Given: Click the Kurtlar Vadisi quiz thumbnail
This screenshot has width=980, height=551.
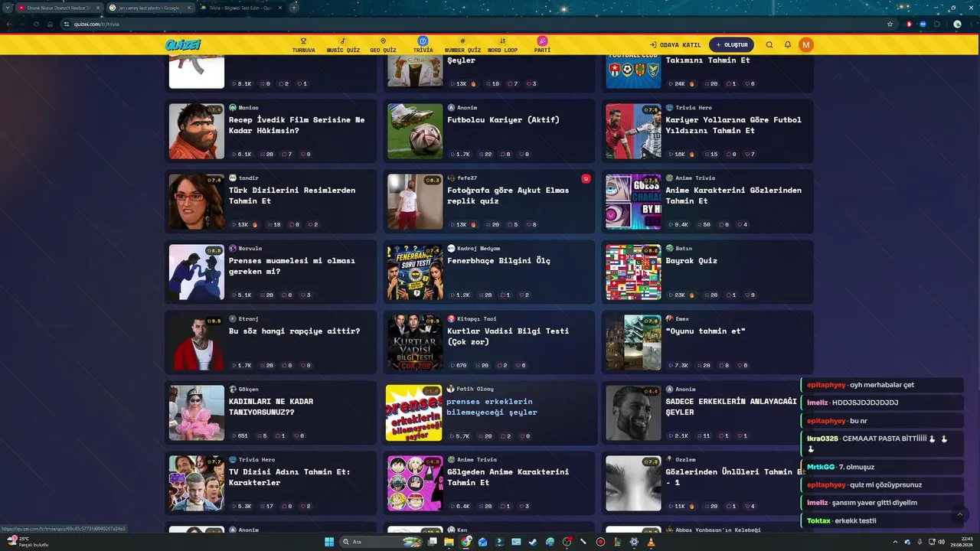Looking at the screenshot, I should [x=415, y=343].
